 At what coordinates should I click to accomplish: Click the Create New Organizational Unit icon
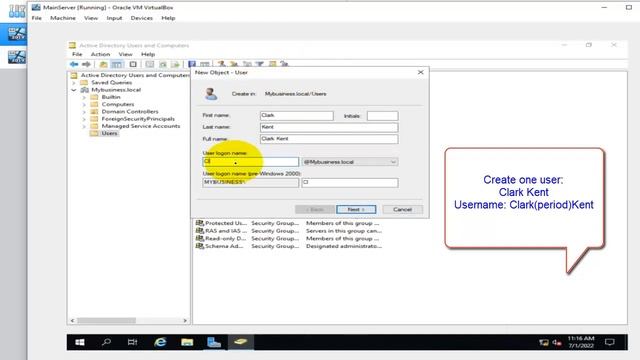(247, 64)
